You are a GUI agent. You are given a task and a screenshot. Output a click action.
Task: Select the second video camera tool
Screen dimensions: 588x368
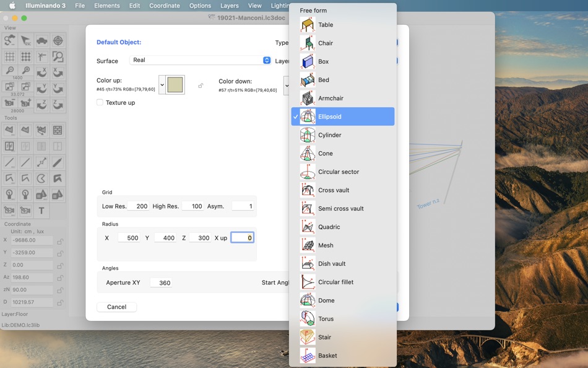[25, 211]
